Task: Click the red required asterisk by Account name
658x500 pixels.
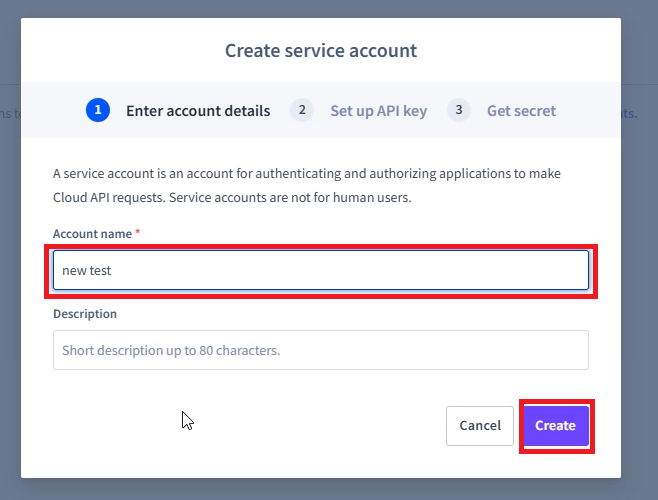Action: click(137, 232)
